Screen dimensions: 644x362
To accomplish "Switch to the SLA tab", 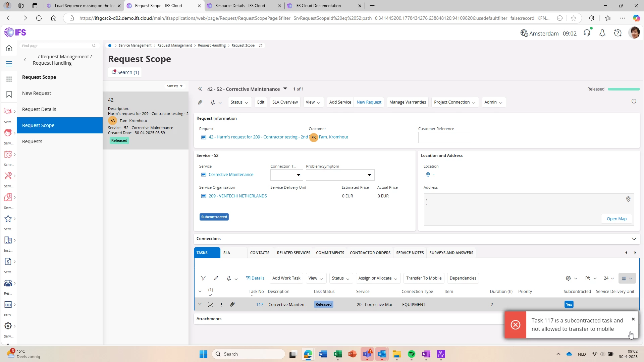I will (227, 253).
